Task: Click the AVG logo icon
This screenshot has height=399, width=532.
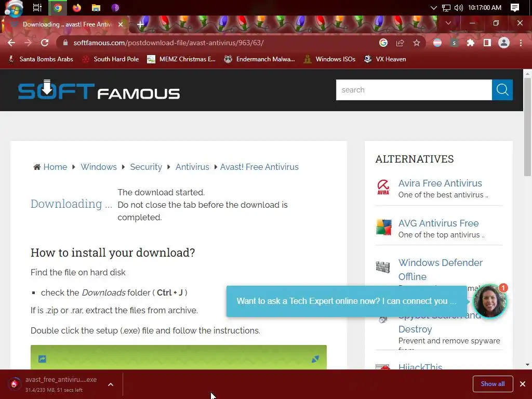Action: [x=383, y=228]
